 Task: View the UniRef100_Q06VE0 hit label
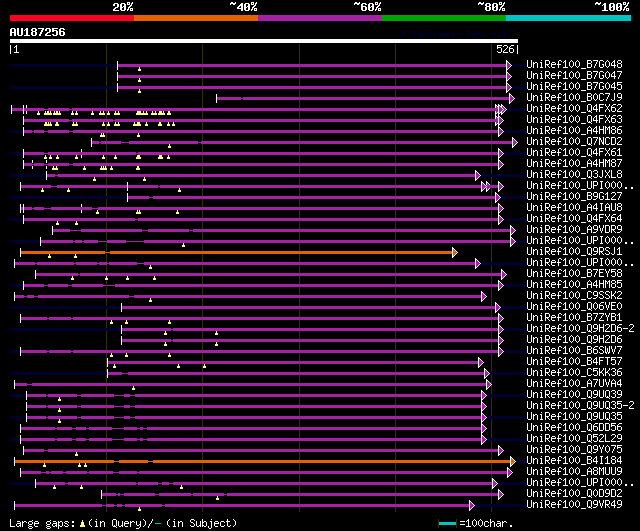pyautogui.click(x=574, y=307)
